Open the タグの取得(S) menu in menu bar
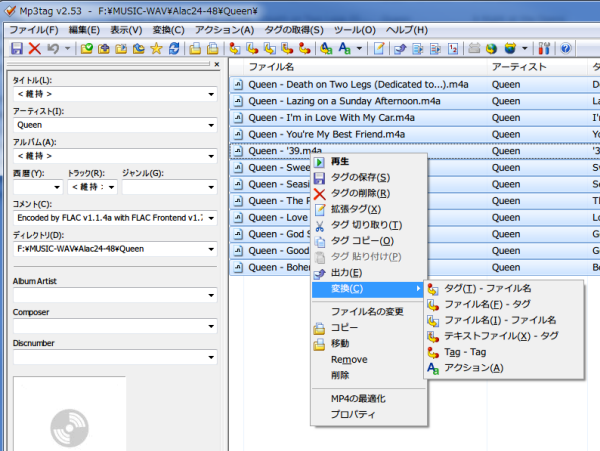Viewport: 600px width, 451px height. [x=294, y=30]
